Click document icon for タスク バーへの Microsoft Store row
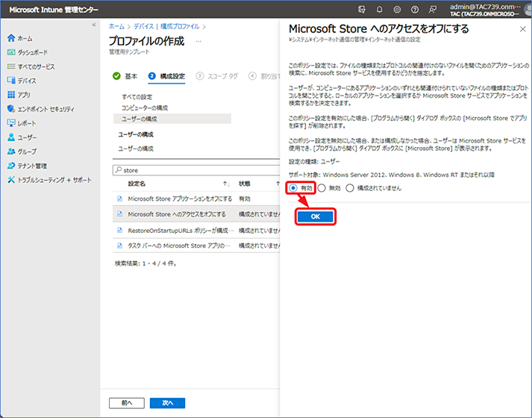Screen dimensions: 532x418 click(x=119, y=246)
